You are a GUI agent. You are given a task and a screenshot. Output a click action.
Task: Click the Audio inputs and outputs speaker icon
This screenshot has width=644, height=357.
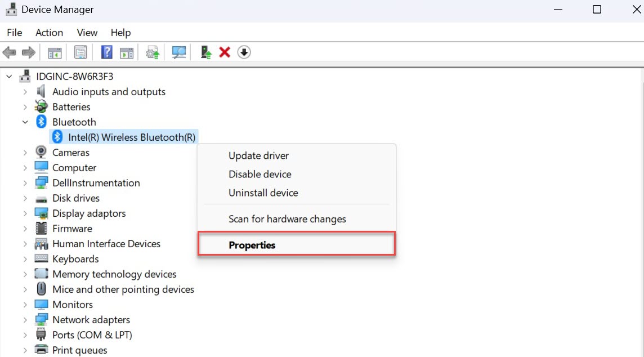click(x=41, y=91)
